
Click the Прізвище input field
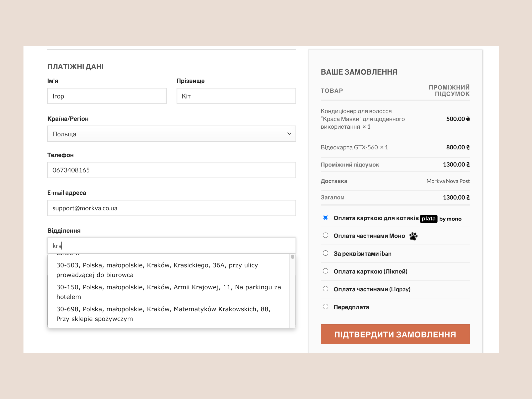pyautogui.click(x=236, y=96)
